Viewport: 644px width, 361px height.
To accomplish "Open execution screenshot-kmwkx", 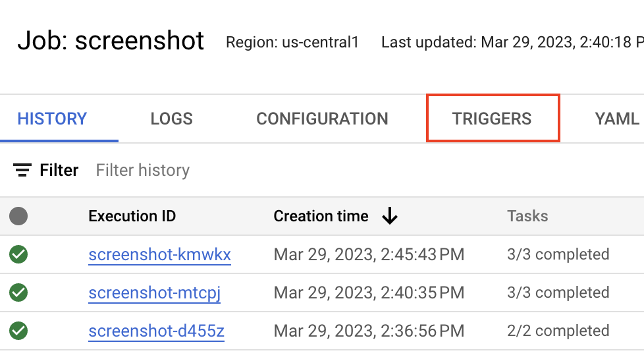I will [159, 254].
